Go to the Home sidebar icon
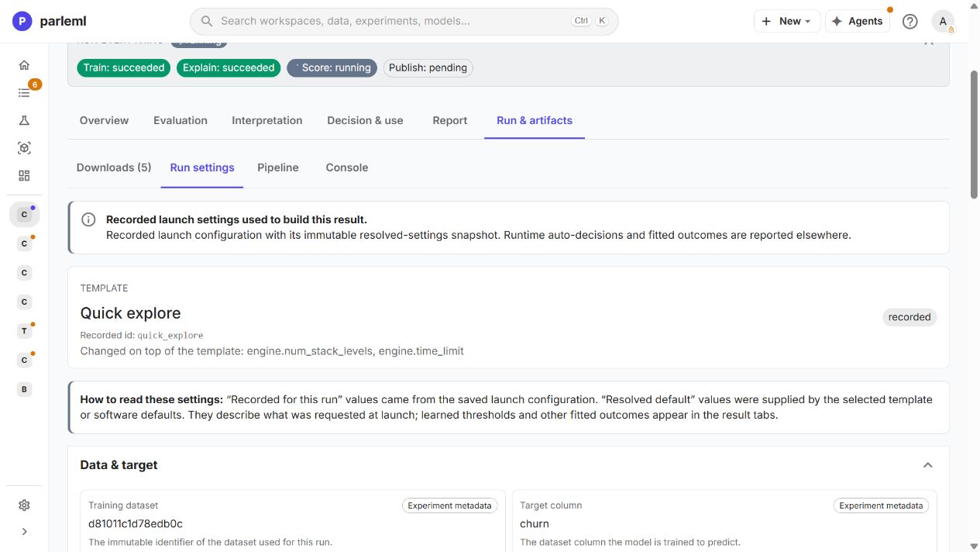Image resolution: width=980 pixels, height=552 pixels. 24,65
